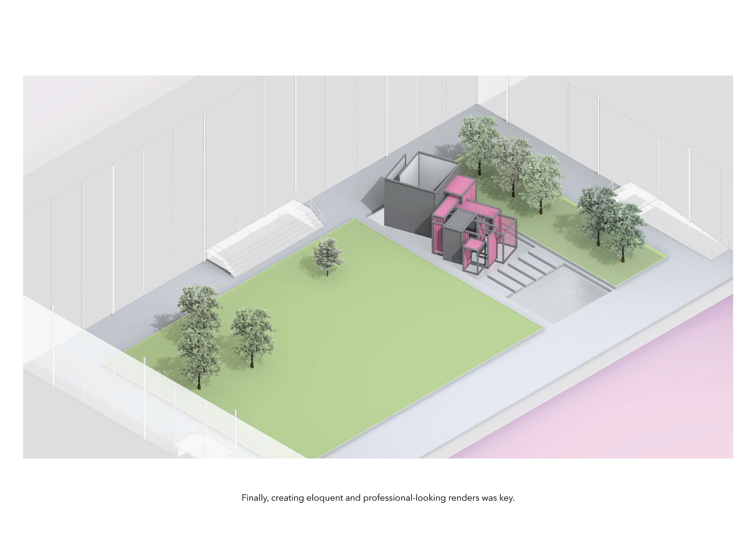Click the black bar above the render
Screen dimensions: 756x534
tap(378, 37)
